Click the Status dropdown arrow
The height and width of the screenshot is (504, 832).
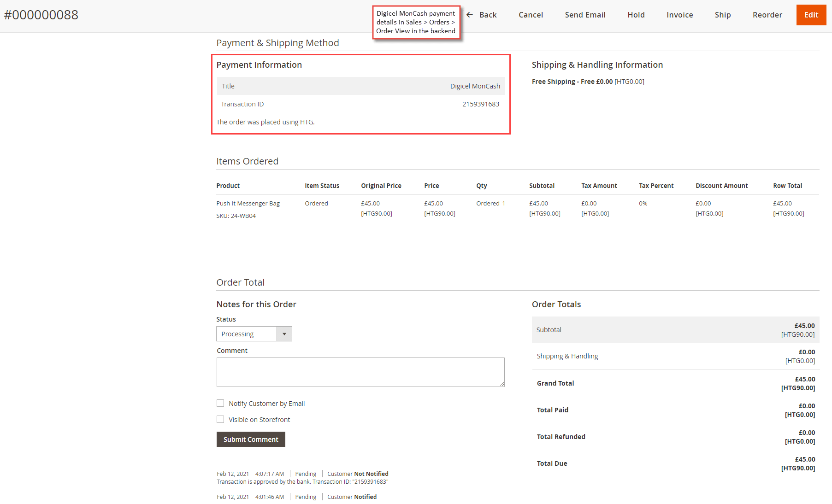[285, 334]
